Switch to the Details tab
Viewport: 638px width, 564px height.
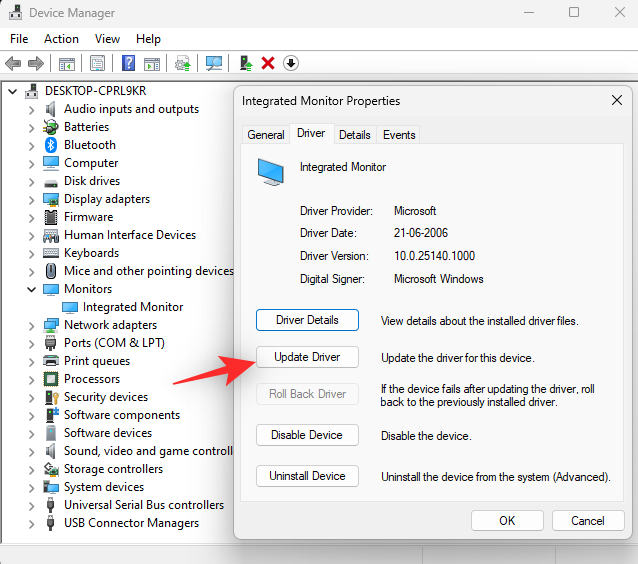[x=354, y=134]
